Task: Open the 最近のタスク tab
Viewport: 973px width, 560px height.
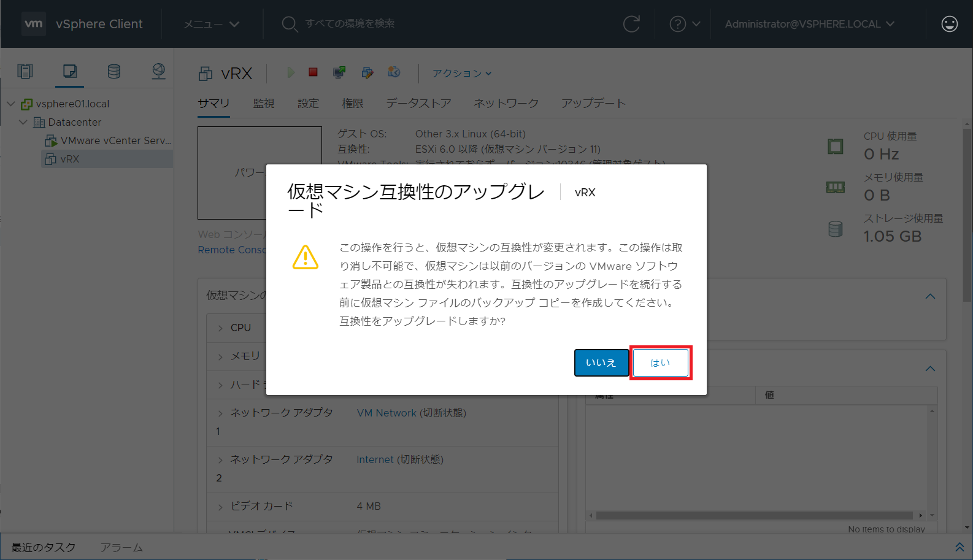Action: pos(44,547)
